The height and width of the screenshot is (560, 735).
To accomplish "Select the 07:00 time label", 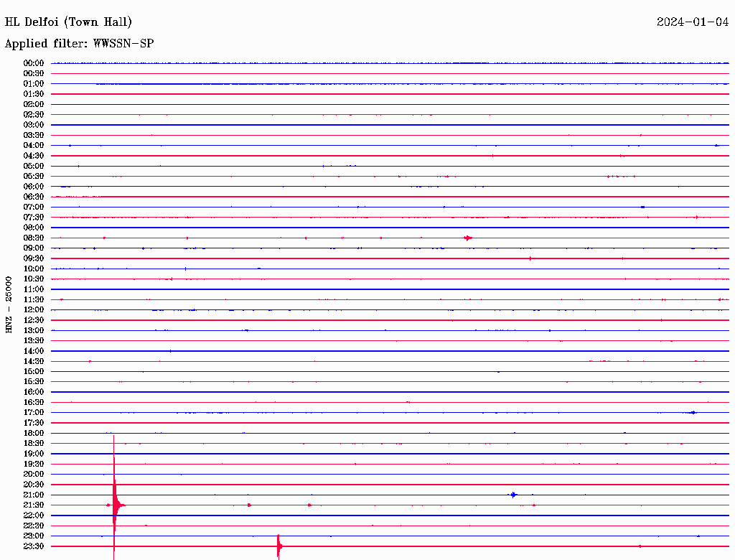I will pos(34,207).
